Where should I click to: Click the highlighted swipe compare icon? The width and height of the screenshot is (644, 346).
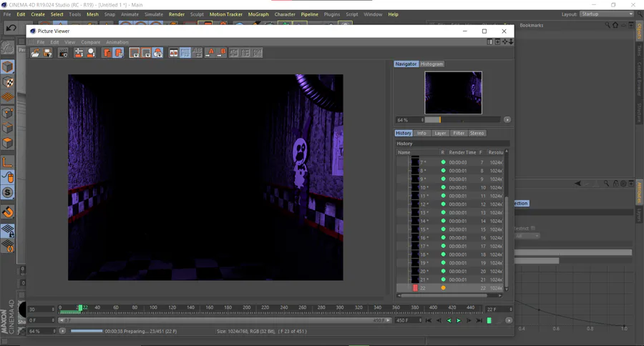[185, 52]
